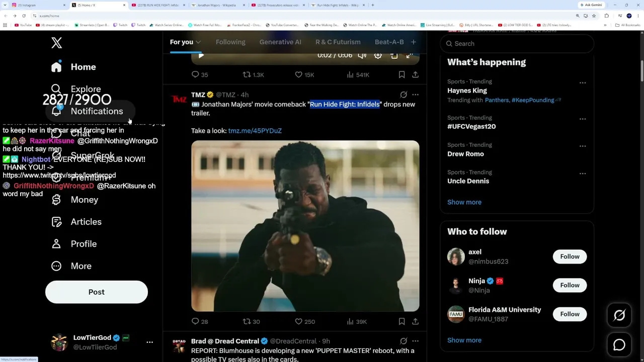Open the tmz.me/45PYDuZ link
The width and height of the screenshot is (644, 362).
[255, 131]
